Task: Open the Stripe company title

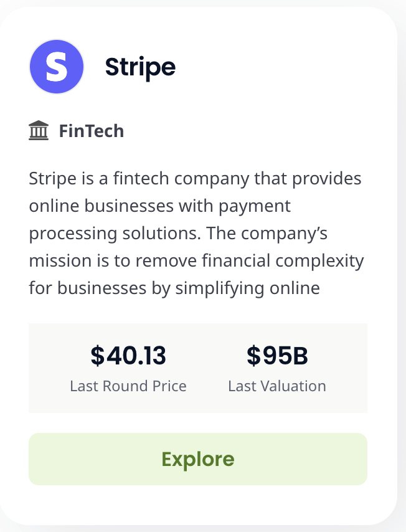Action: tap(140, 67)
